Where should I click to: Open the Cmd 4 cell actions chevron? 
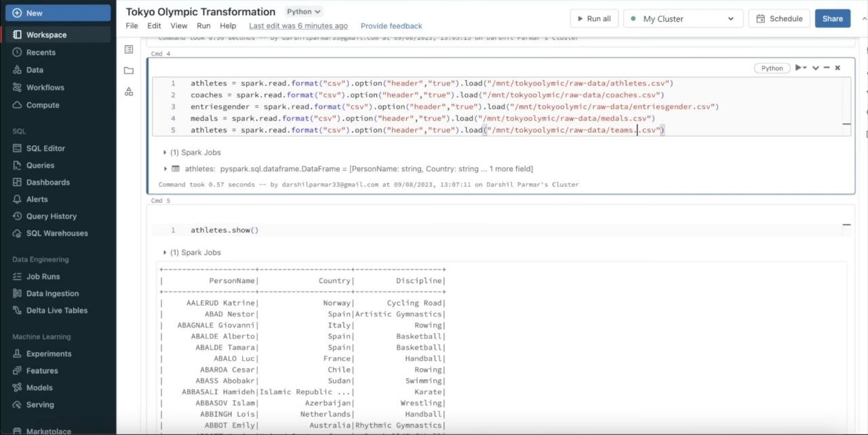(x=816, y=68)
